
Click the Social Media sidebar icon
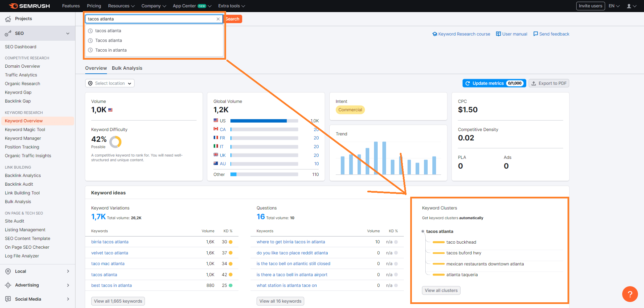click(8, 299)
